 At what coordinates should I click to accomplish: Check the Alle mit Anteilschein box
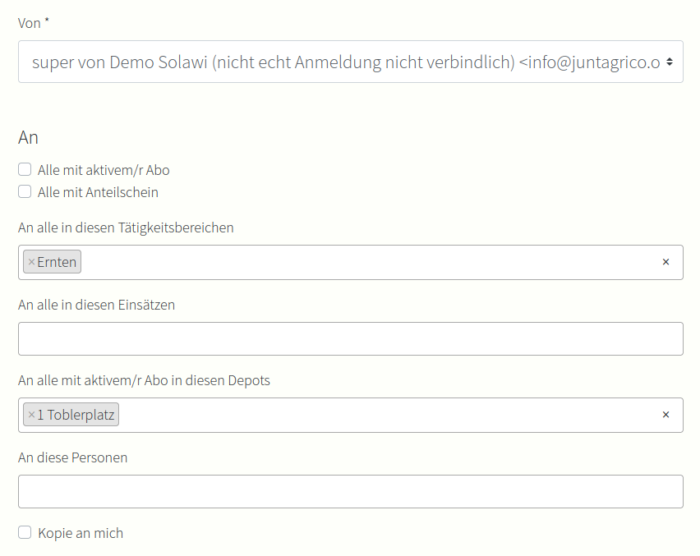(25, 192)
